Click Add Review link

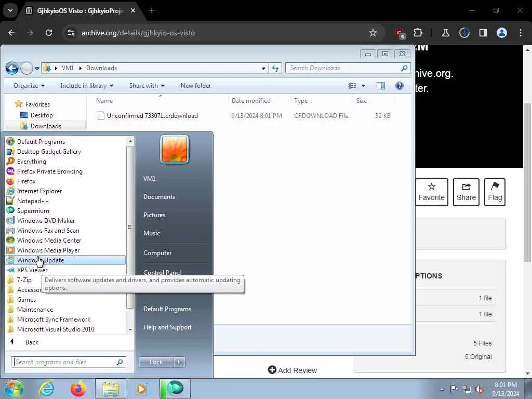click(292, 370)
